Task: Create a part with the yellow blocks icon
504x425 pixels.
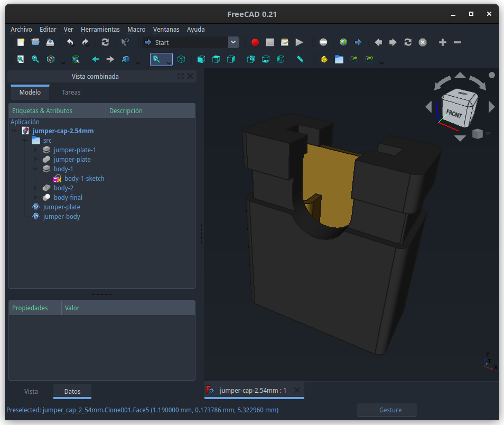Action: point(324,59)
